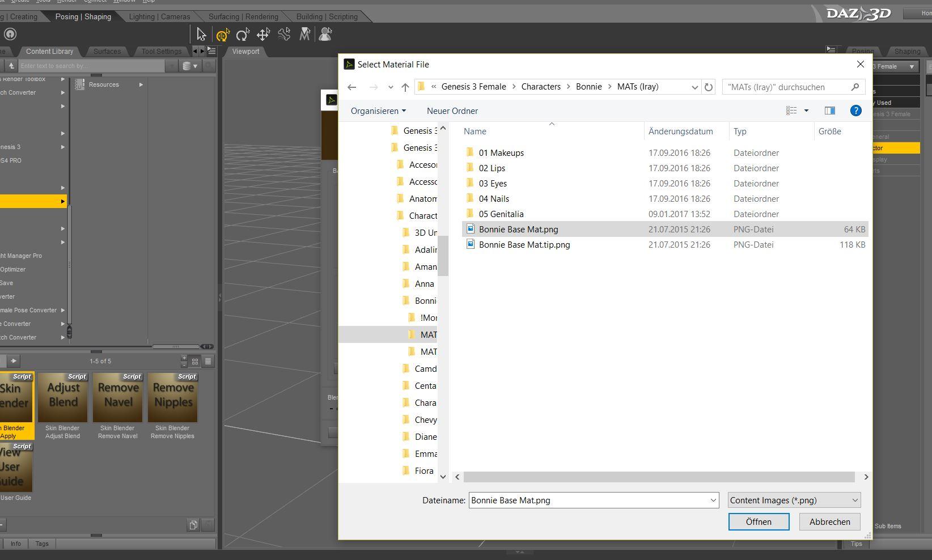The image size is (932, 560).
Task: Refresh the MATs (Iray) folder listing
Action: coord(709,87)
